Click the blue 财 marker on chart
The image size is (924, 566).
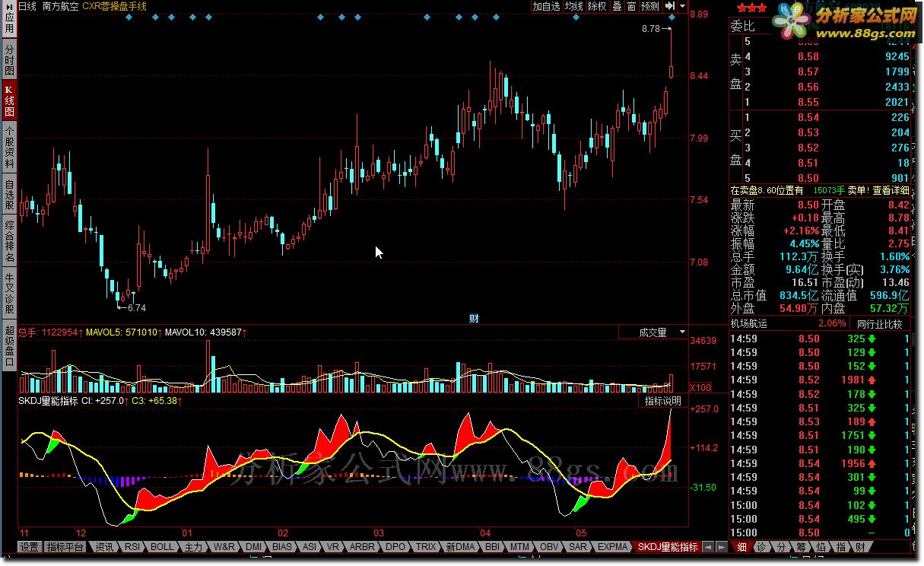(474, 319)
